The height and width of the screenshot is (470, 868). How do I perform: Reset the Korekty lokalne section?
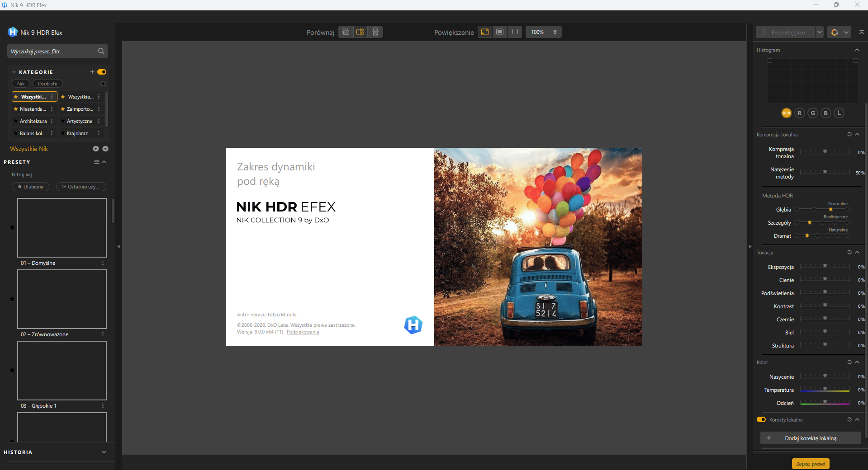pos(849,419)
